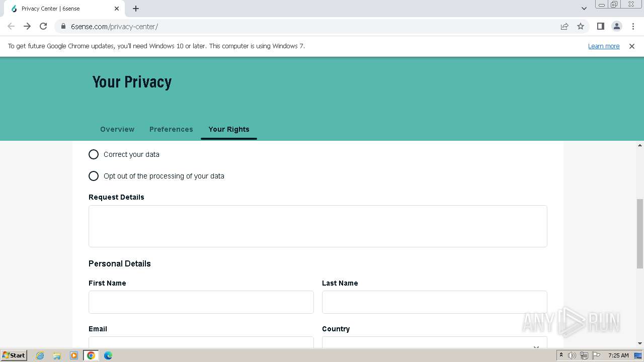Viewport: 644px width, 362px height.
Task: Open the browser side panel icon
Action: [x=600, y=26]
